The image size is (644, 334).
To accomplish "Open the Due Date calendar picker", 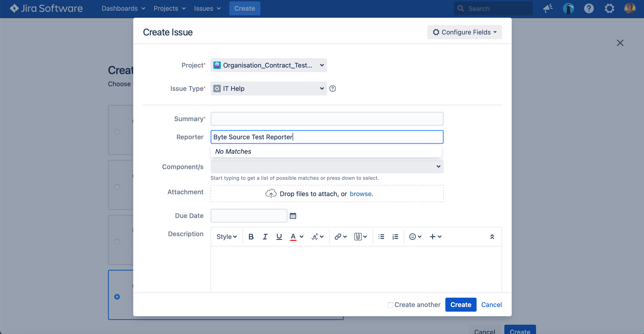I will (293, 216).
